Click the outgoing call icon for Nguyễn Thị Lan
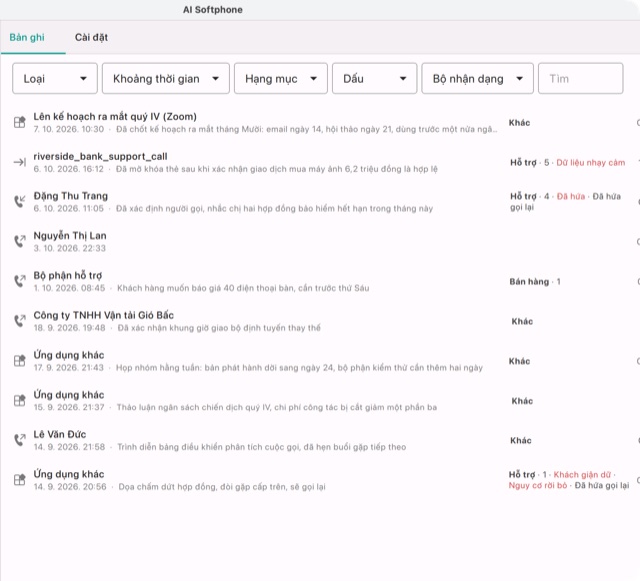Image resolution: width=640 pixels, height=581 pixels. coord(20,241)
